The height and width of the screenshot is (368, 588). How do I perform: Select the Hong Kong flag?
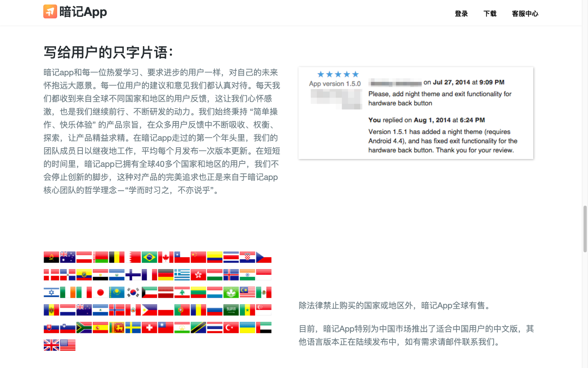[198, 275]
